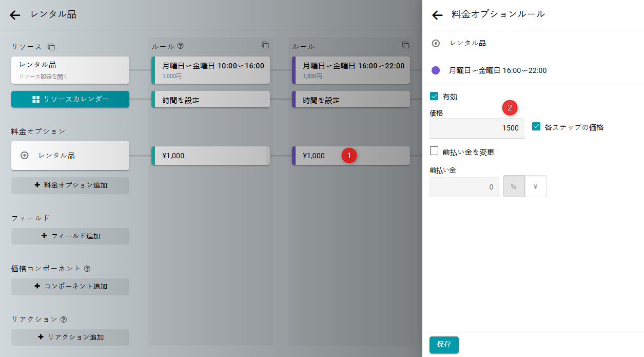Click 時間を設定 under the 16:00〜22:00 rule

351,100
